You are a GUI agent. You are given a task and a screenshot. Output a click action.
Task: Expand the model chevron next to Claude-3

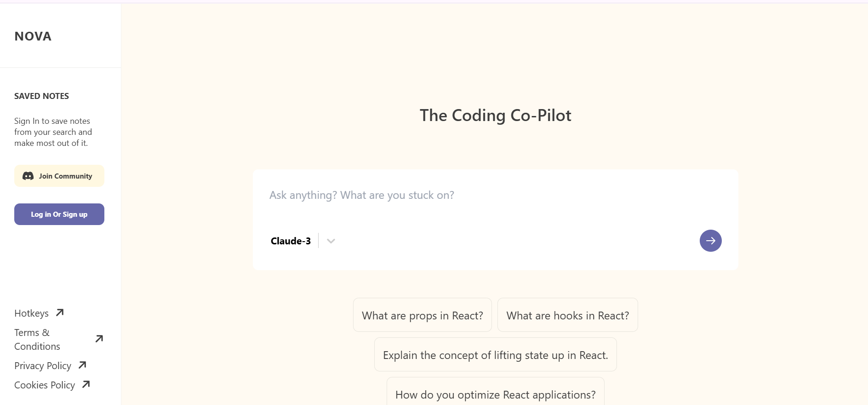[x=331, y=241]
